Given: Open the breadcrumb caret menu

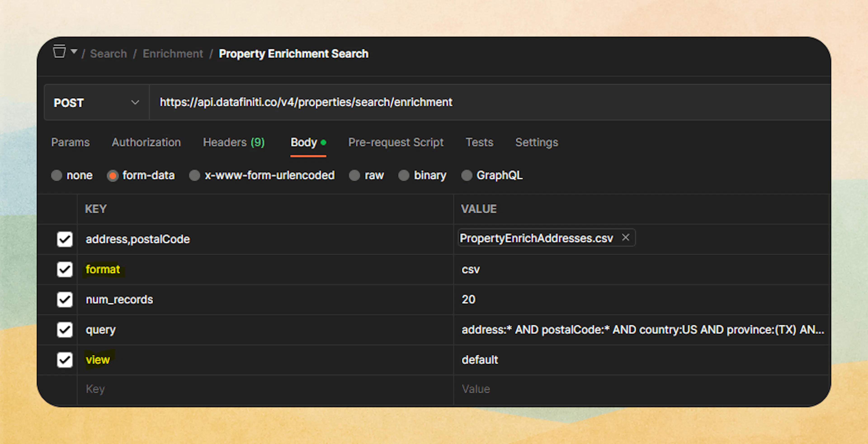Looking at the screenshot, I should pos(74,52).
